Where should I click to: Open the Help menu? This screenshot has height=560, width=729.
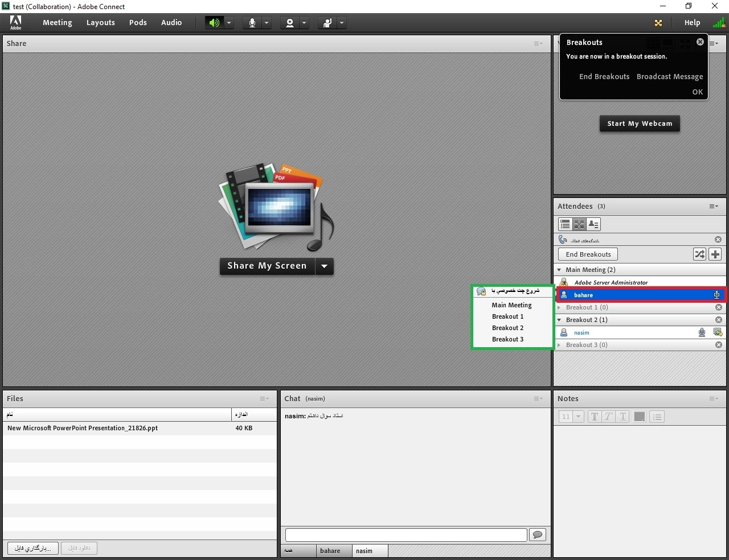692,23
